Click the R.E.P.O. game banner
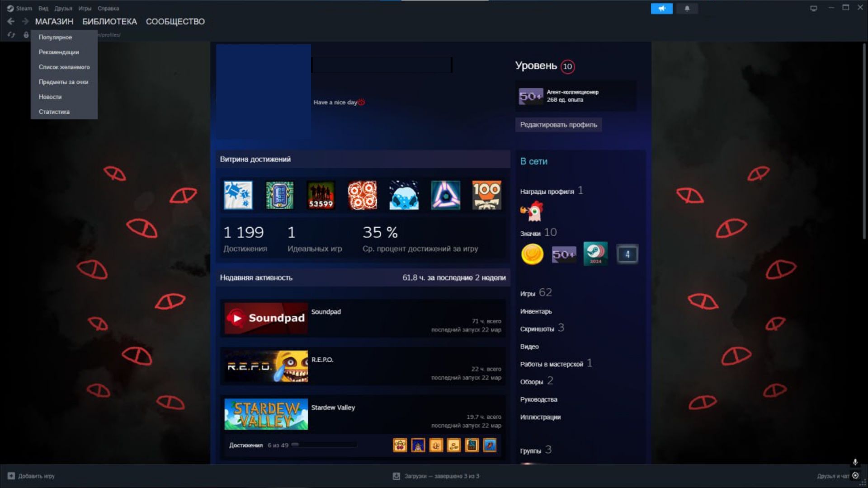This screenshot has height=488, width=868. (266, 366)
